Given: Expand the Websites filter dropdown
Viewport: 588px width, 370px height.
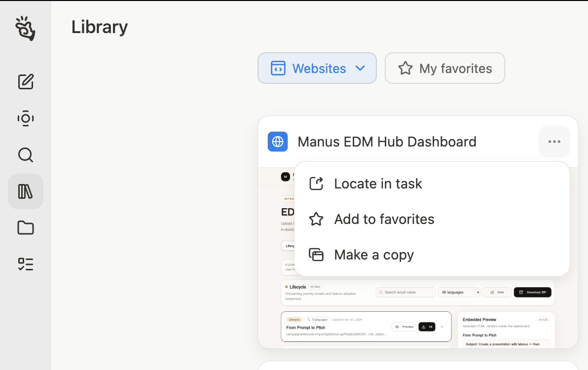Looking at the screenshot, I should pyautogui.click(x=317, y=68).
